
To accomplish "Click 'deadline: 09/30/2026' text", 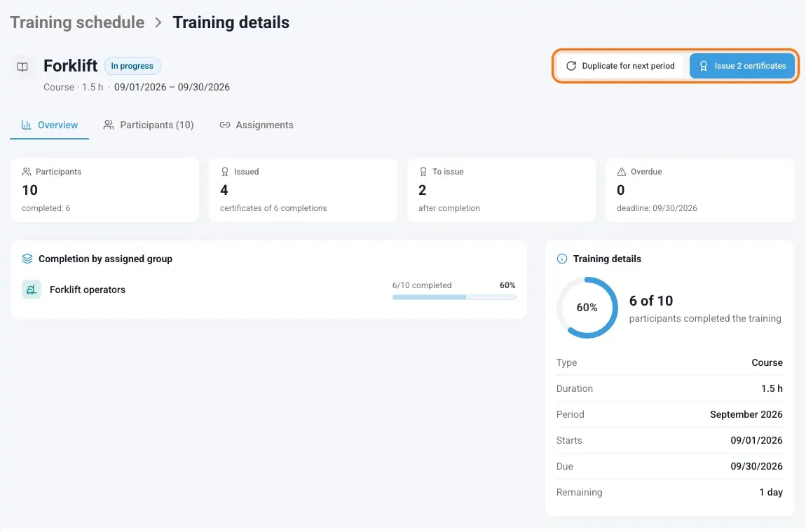I will [657, 208].
